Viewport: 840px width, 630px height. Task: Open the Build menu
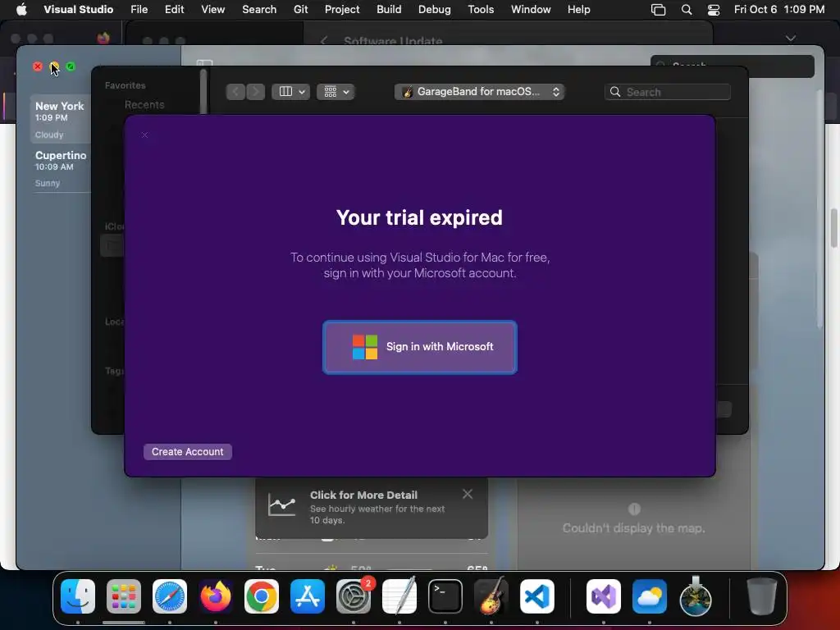tap(389, 9)
